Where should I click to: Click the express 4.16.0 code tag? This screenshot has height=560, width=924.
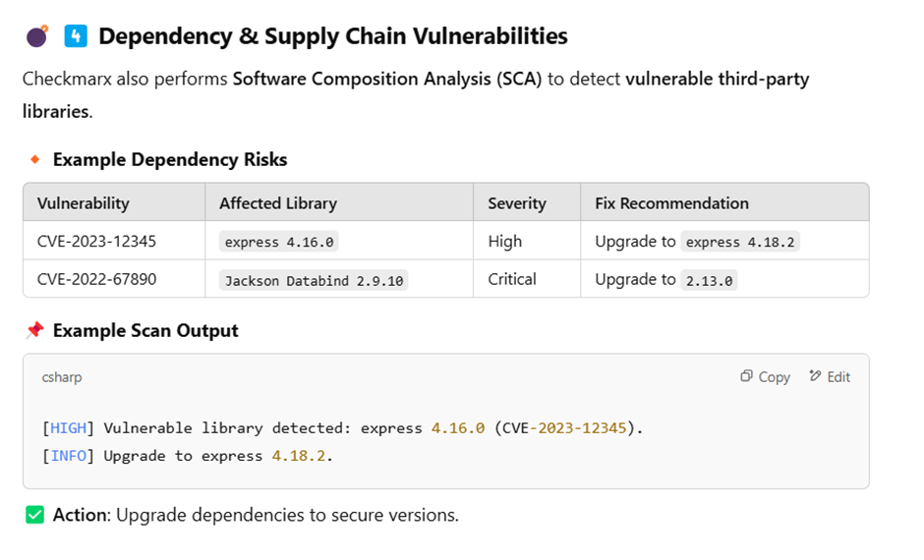[x=279, y=242]
